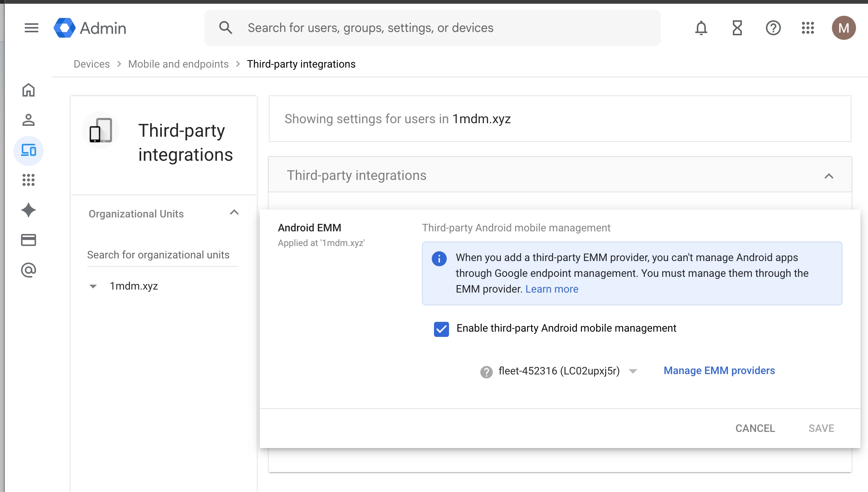The height and width of the screenshot is (492, 868).
Task: Open Billing card icon in sidebar
Action: pyautogui.click(x=29, y=240)
